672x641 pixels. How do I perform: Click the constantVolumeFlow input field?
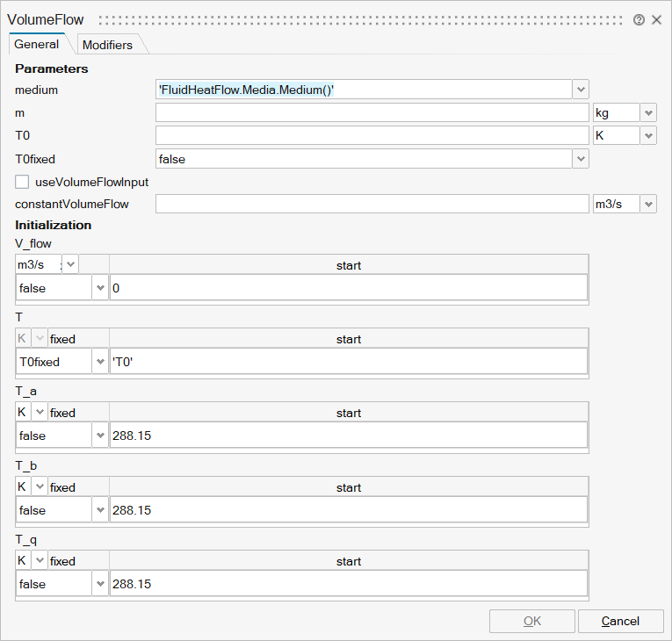pos(372,204)
